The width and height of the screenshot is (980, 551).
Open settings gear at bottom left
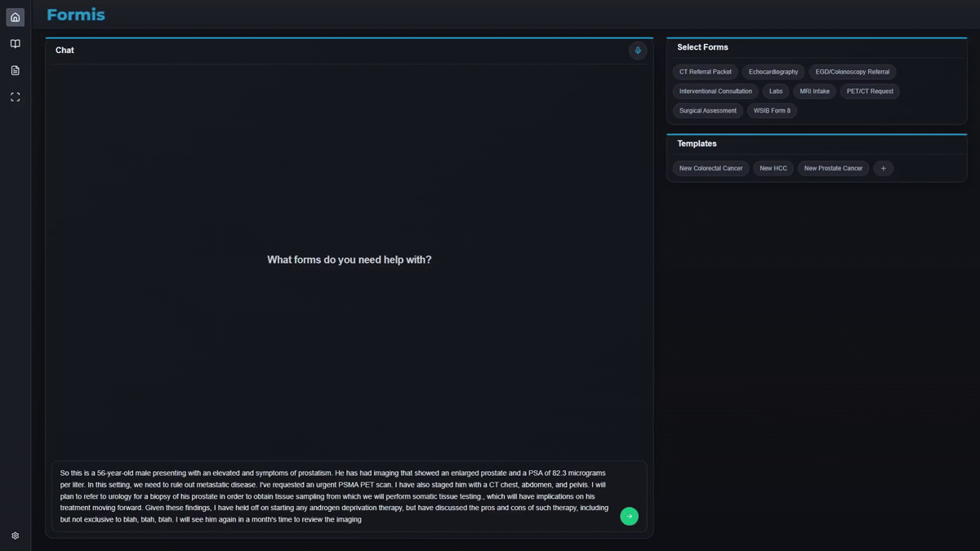coord(15,536)
